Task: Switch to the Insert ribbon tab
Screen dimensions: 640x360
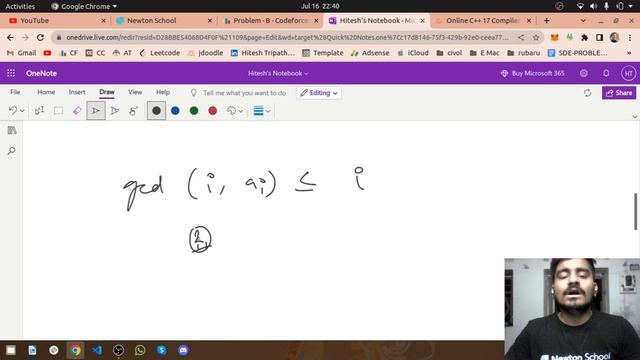Action: click(x=77, y=92)
